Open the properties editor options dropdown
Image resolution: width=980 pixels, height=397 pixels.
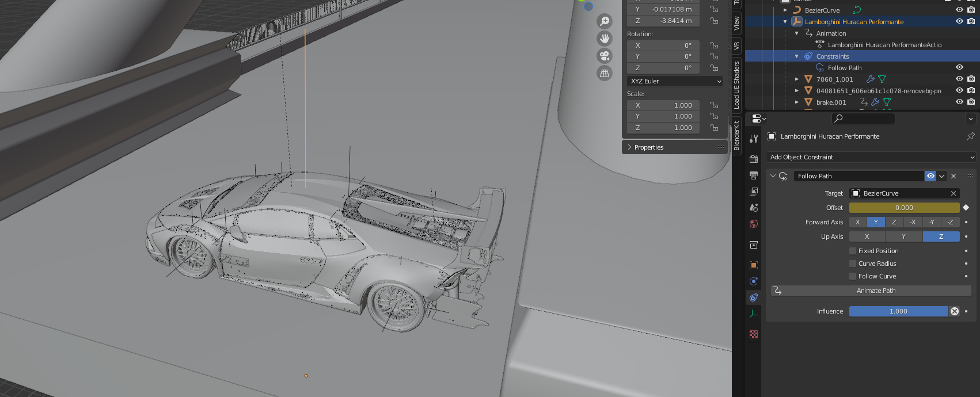pos(970,119)
